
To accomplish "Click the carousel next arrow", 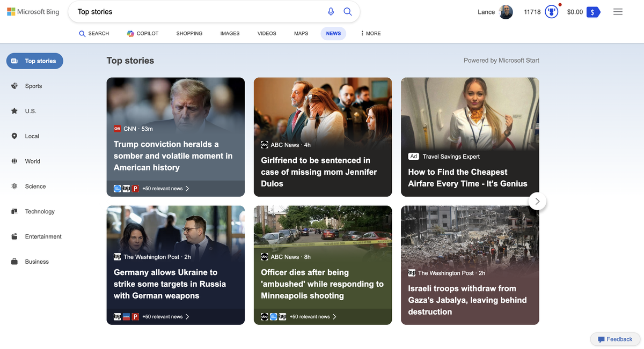I will pos(537,201).
